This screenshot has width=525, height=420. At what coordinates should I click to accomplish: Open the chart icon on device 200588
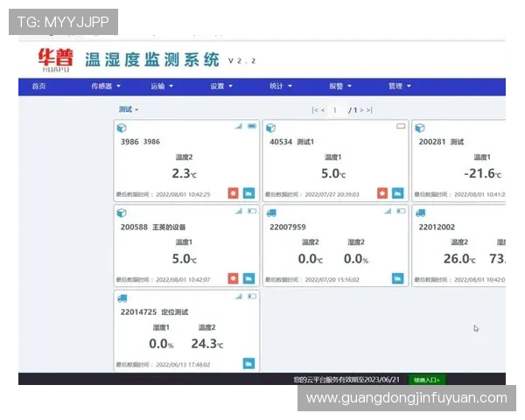click(x=248, y=278)
